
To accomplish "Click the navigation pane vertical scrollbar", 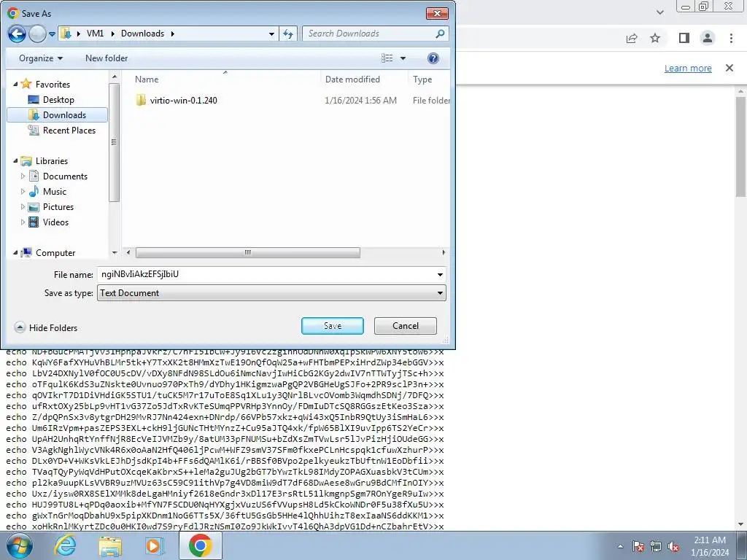I will coord(114,142).
